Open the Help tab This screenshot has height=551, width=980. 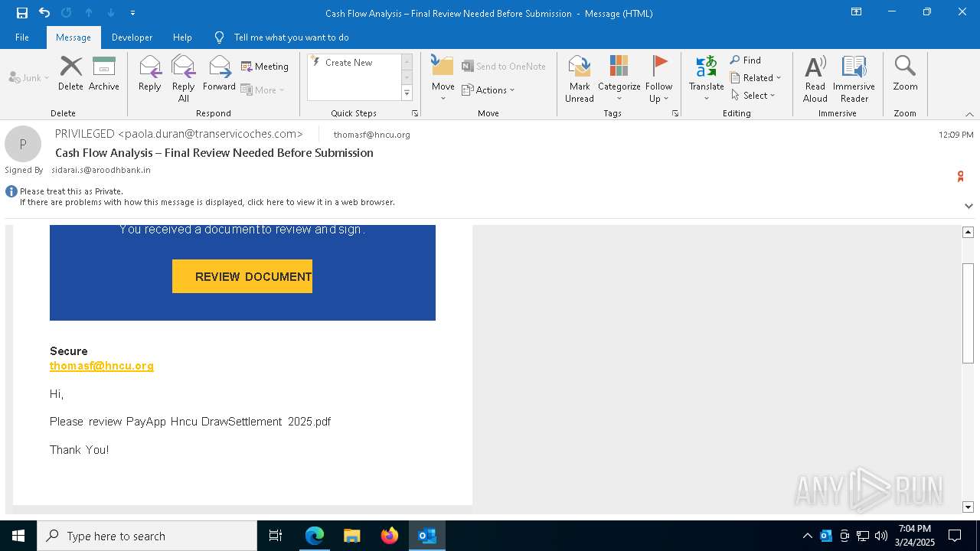pos(182,37)
